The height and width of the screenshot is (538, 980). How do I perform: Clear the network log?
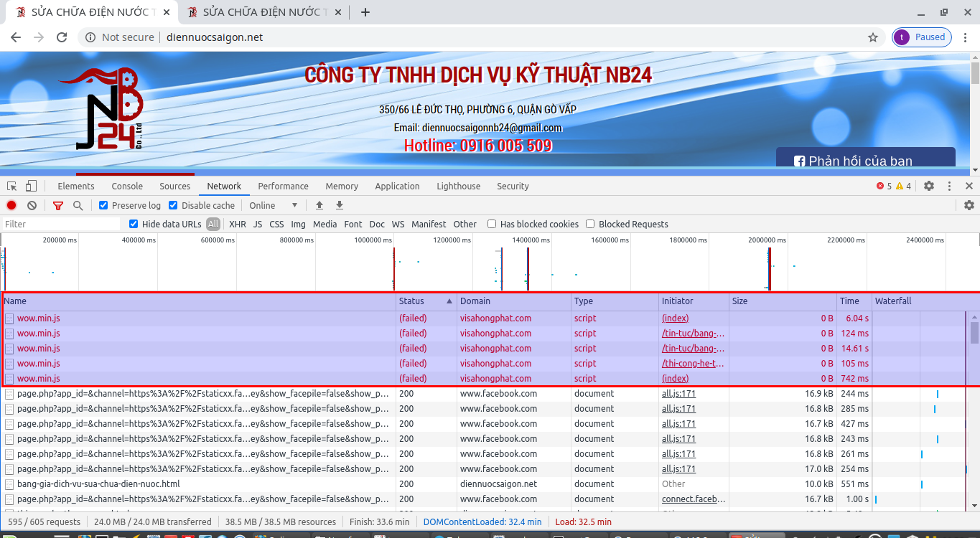(x=32, y=205)
